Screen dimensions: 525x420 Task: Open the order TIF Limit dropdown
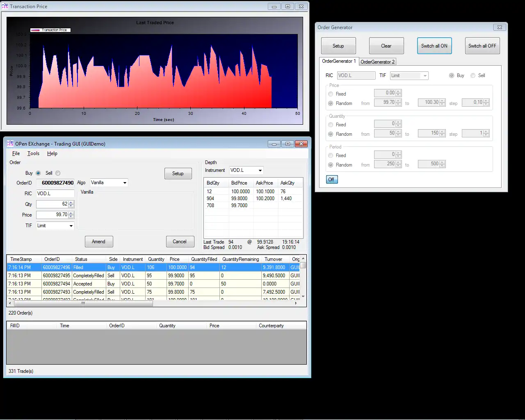pos(71,226)
